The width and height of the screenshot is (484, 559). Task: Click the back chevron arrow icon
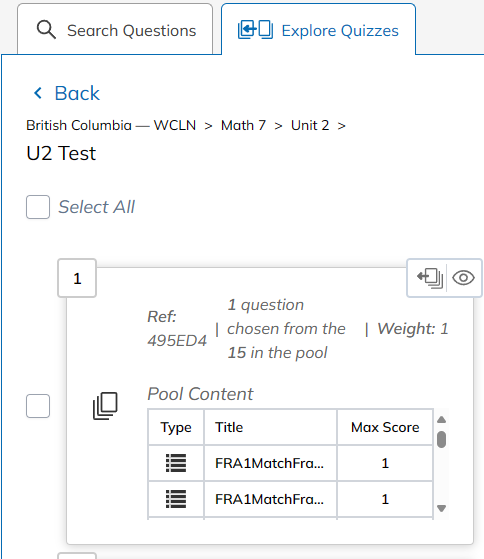tap(38, 93)
